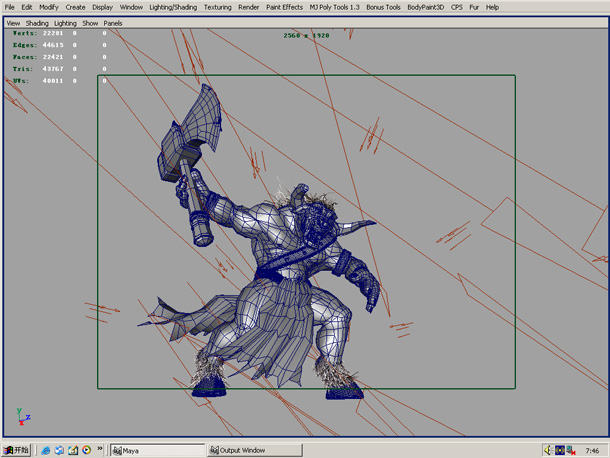
Task: Open the Paint Effects menu
Action: point(284,7)
